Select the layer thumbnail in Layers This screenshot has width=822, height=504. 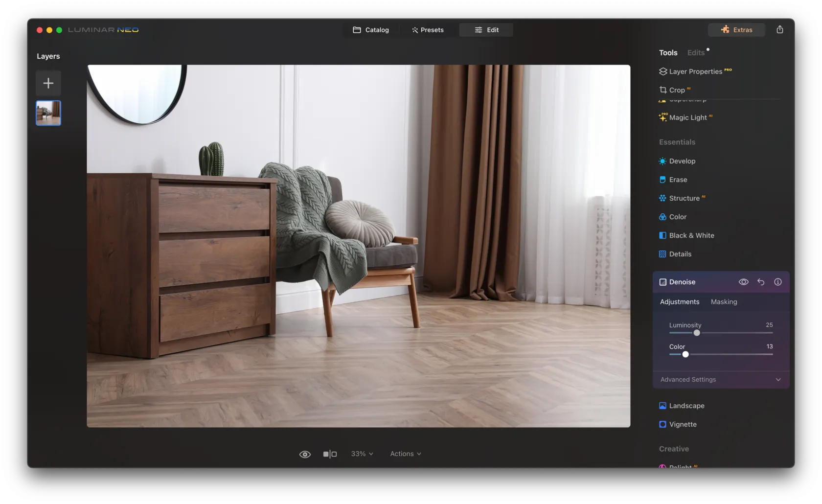point(48,113)
